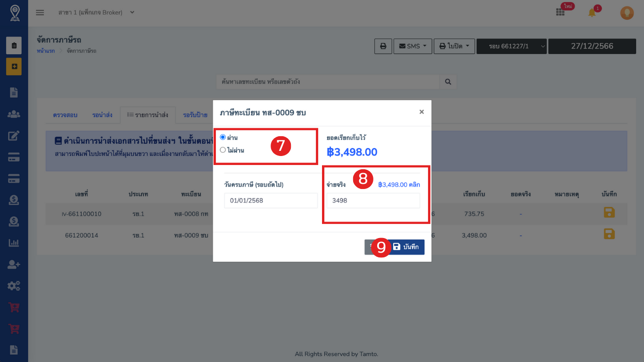This screenshot has height=362, width=644.
Task: Select the ผ่าน radio option
Action: tap(223, 137)
